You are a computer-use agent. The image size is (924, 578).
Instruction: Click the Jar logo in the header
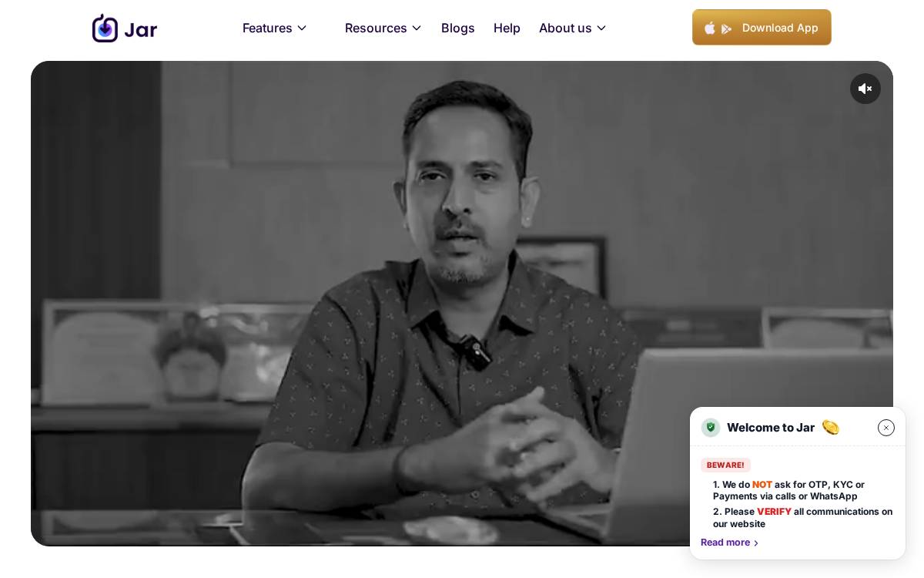point(125,29)
